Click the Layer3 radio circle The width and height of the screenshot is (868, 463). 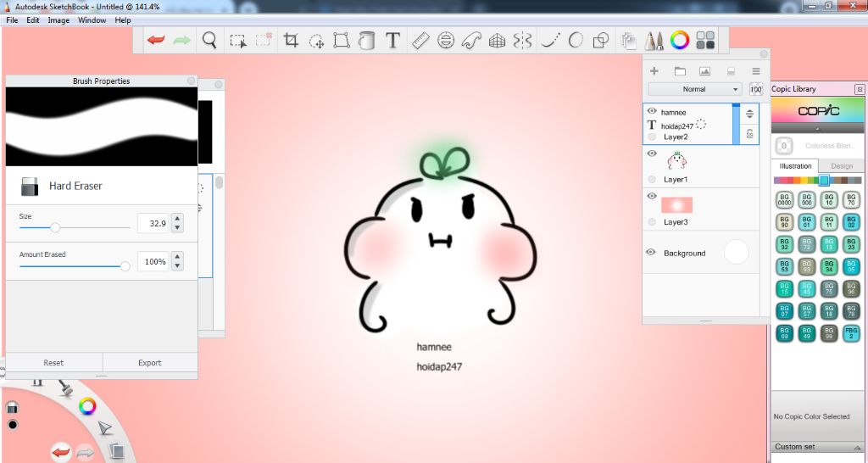[x=652, y=222]
